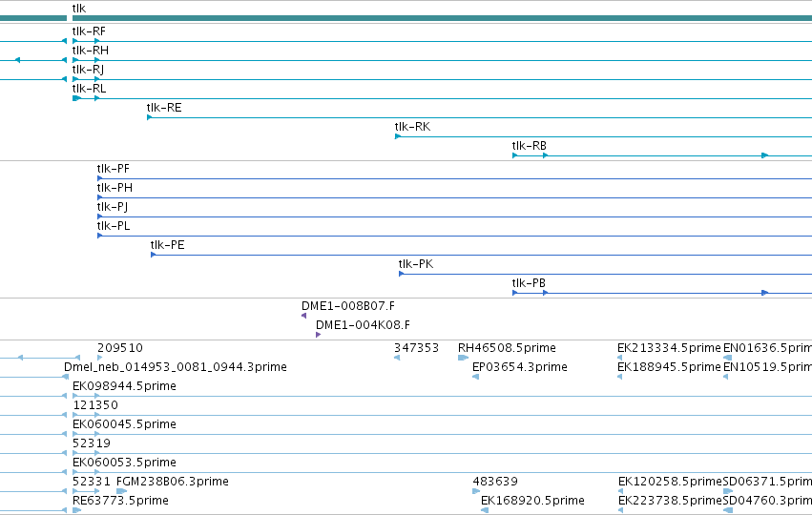Select the tlk gene teal bar
Screen dimensions: 812x515
tap(442, 18)
